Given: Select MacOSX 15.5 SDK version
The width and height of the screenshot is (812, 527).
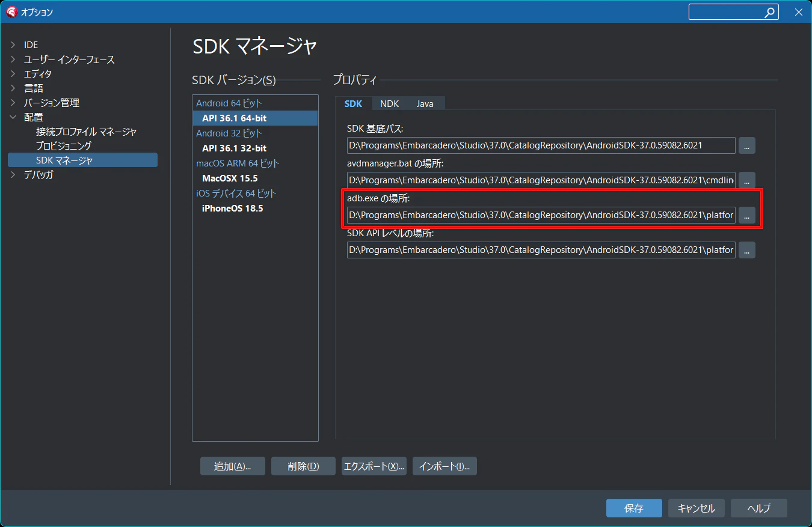Looking at the screenshot, I should point(255,178).
